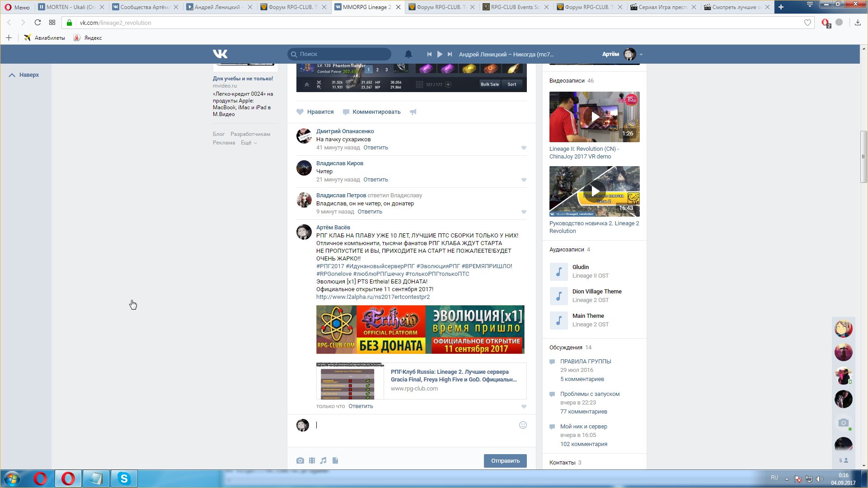
Task: Switch to RPG-CLUB Events tab
Action: pos(516,7)
